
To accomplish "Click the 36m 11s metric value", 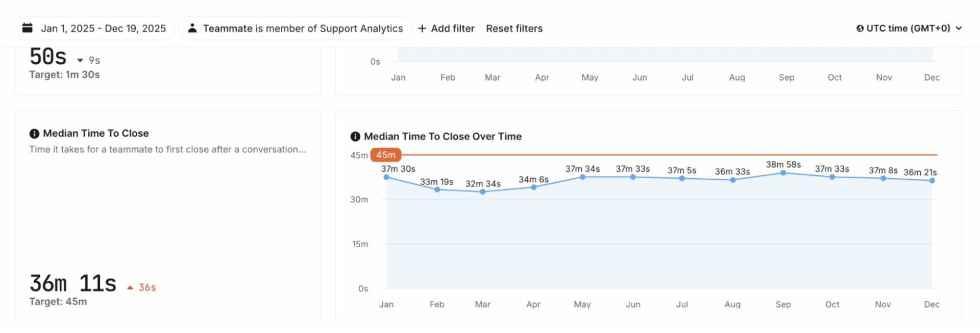I will pos(73,283).
